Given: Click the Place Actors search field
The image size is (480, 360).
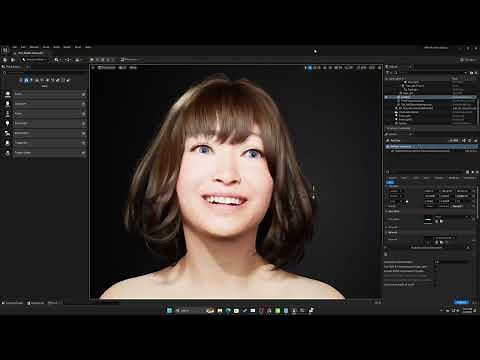Looking at the screenshot, I should point(45,72).
